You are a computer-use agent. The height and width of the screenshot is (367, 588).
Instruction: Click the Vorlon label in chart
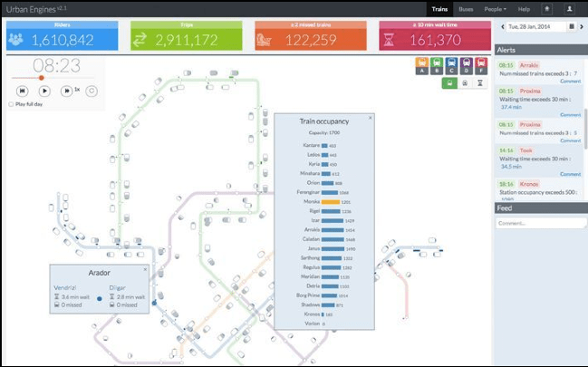click(313, 324)
